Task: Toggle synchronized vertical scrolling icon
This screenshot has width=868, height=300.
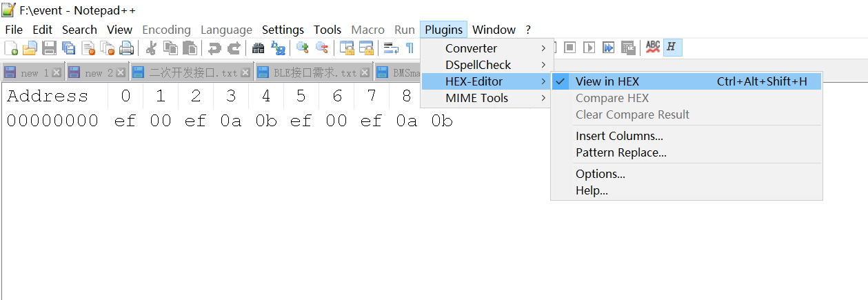Action: (347, 48)
